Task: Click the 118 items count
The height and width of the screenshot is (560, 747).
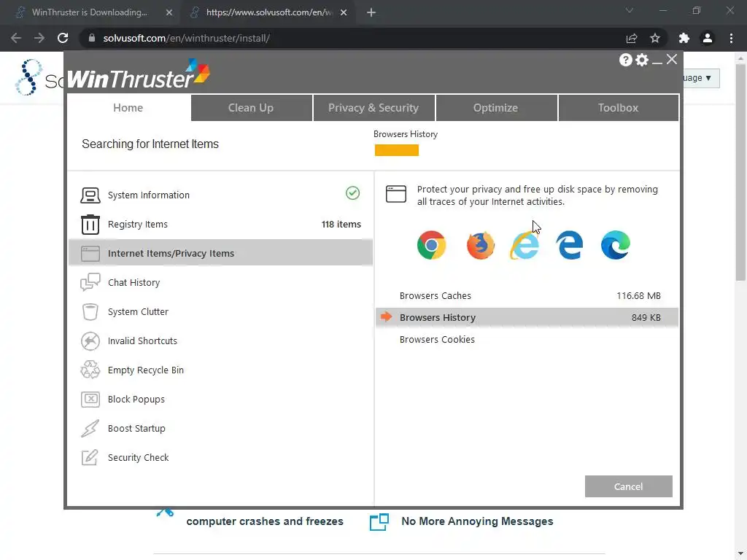Action: pyautogui.click(x=341, y=225)
